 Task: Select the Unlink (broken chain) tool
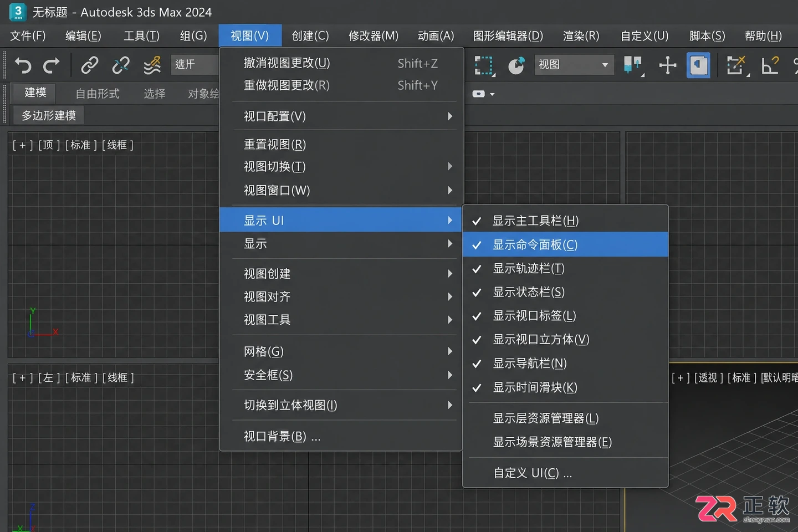point(121,65)
